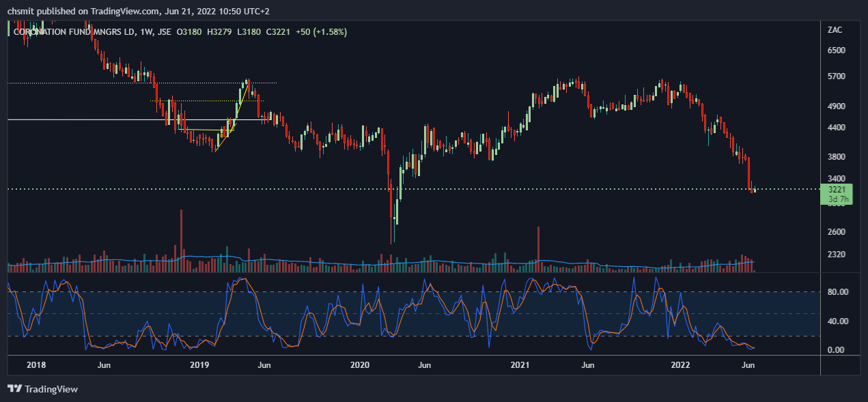This screenshot has width=868, height=402.
Task: Click the 2320 price axis label
Action: coord(837,255)
